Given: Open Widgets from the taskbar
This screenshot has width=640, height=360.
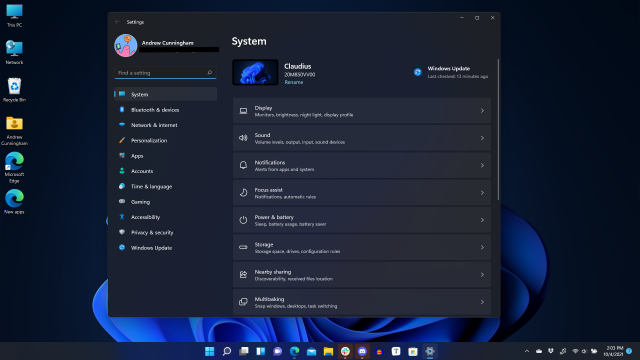Looking at the screenshot, I should pos(261,351).
